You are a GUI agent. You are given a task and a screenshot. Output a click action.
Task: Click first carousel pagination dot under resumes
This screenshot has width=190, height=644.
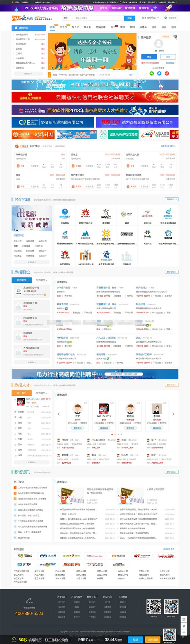(112, 434)
